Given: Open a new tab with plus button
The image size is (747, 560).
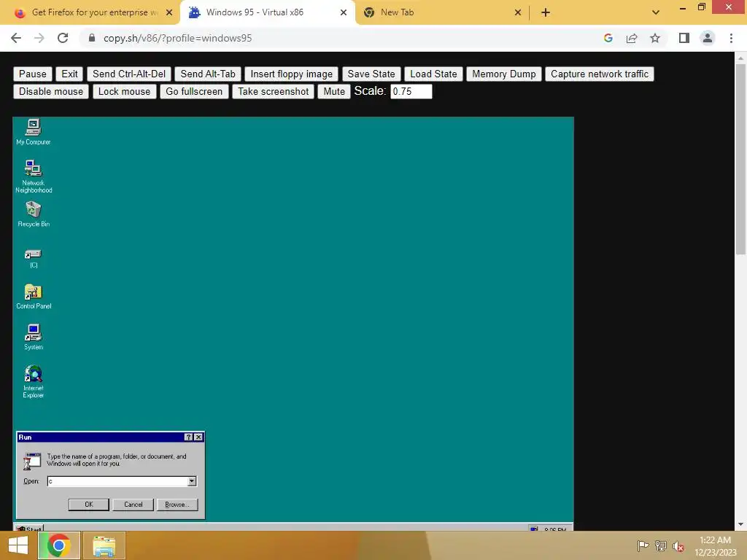Looking at the screenshot, I should coord(546,12).
